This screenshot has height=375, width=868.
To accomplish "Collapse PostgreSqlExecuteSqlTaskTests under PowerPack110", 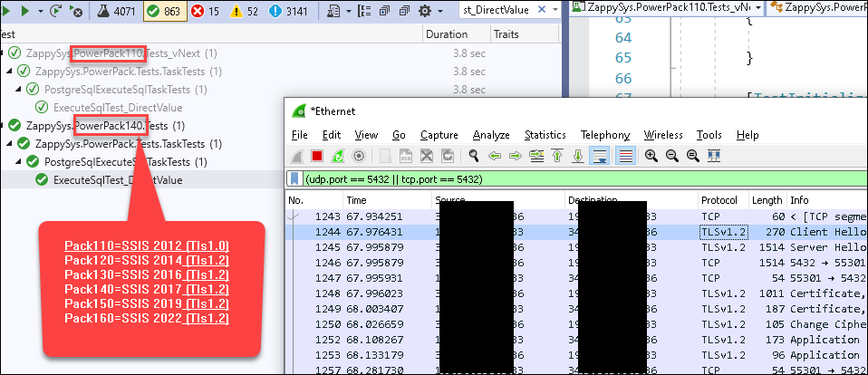I will tap(19, 89).
